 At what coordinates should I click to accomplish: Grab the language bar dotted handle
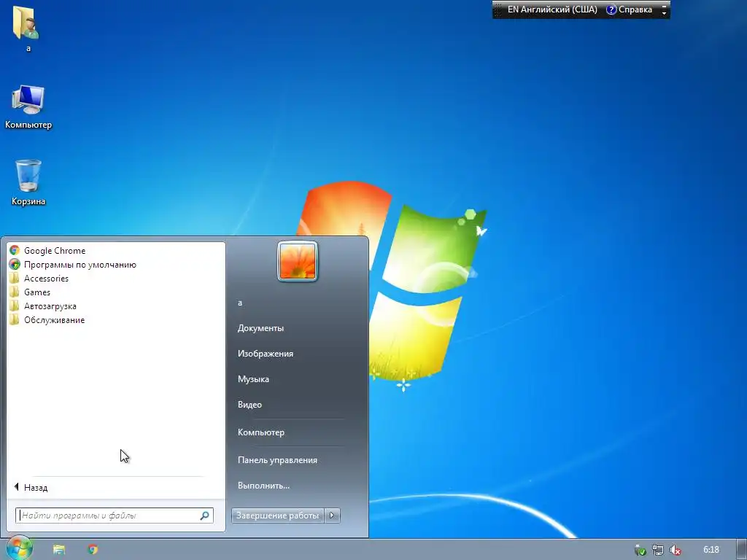pos(498,9)
